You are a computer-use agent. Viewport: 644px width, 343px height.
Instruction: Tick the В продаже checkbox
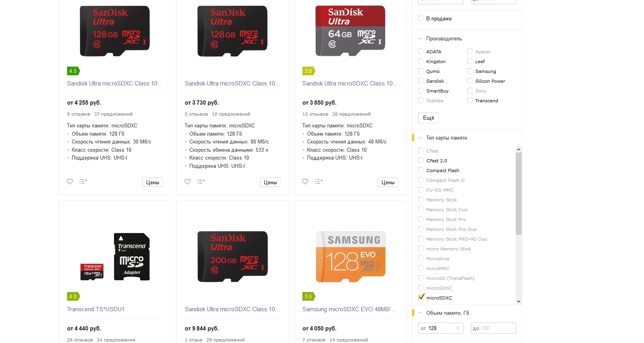tap(421, 18)
